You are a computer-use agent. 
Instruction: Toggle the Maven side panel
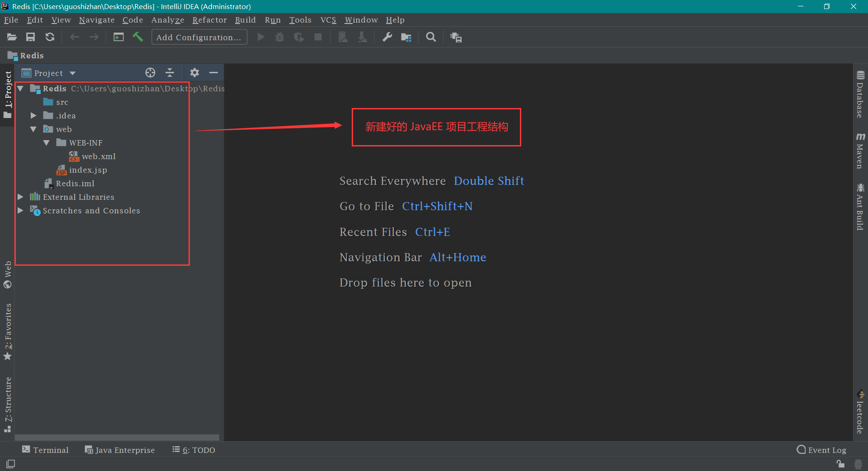(860, 151)
